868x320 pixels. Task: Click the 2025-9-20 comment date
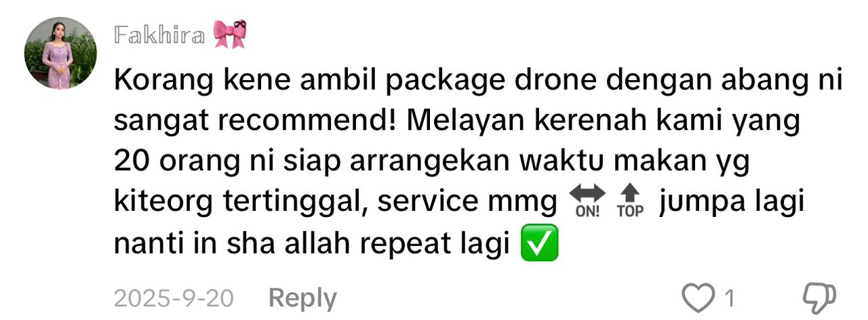click(x=174, y=298)
